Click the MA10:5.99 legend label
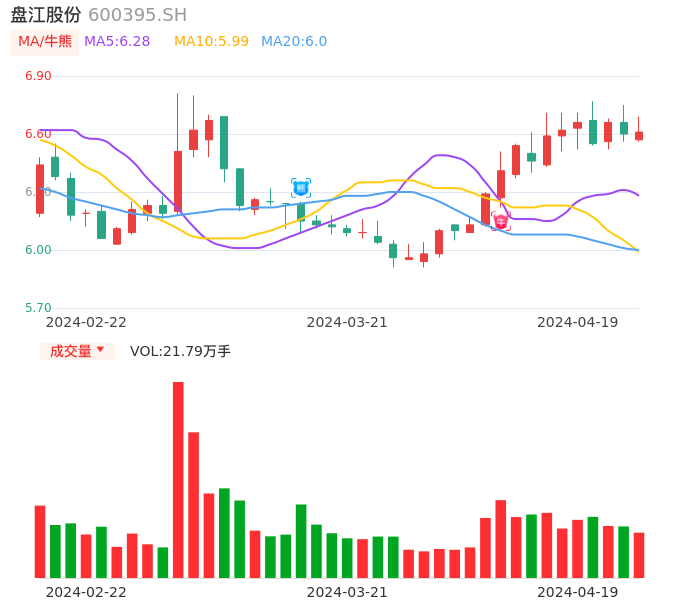 pos(211,42)
